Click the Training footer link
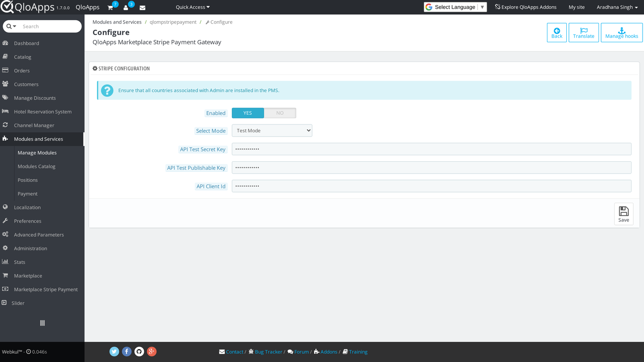 point(355,352)
